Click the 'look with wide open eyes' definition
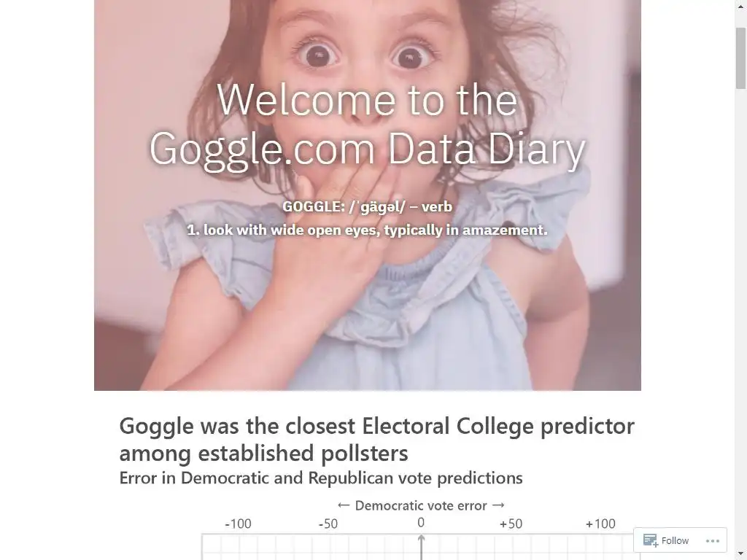This screenshot has height=560, width=747. tap(368, 230)
